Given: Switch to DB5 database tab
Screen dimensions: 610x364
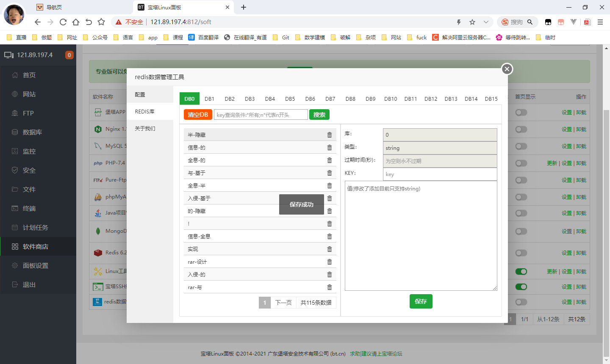Looking at the screenshot, I should tap(290, 99).
